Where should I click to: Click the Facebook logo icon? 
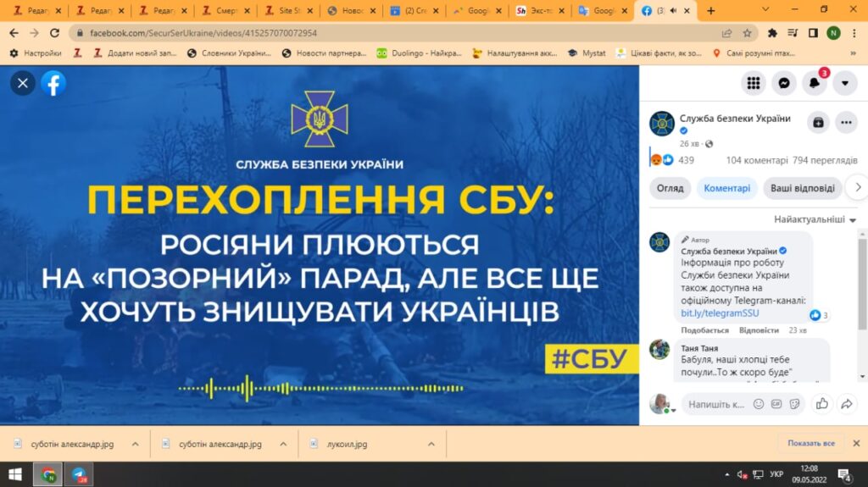tap(53, 83)
